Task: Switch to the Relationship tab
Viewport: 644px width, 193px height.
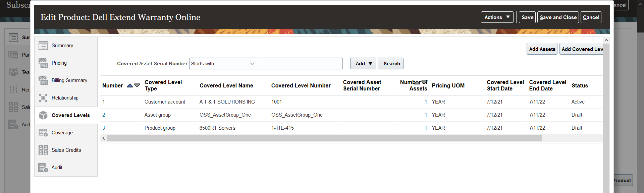Action: pyautogui.click(x=66, y=98)
